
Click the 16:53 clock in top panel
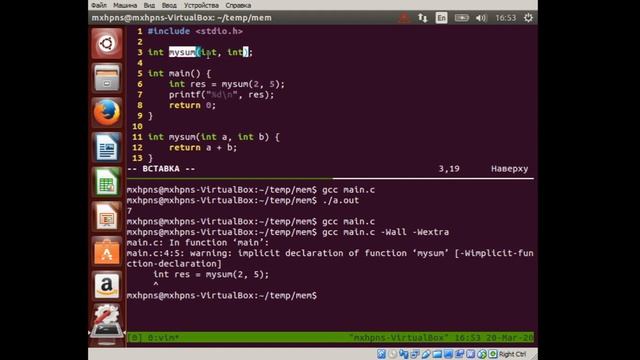506,18
